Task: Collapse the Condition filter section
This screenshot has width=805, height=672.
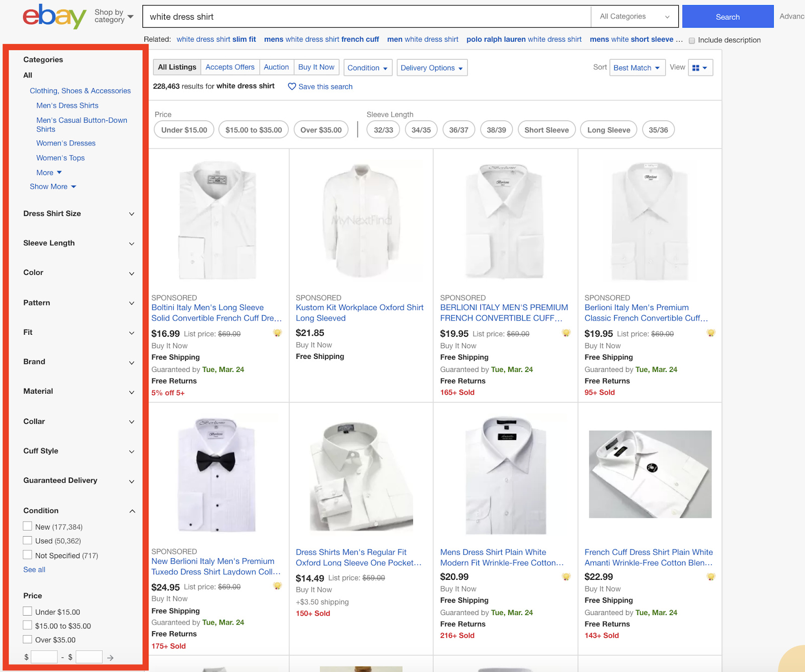Action: [x=132, y=511]
